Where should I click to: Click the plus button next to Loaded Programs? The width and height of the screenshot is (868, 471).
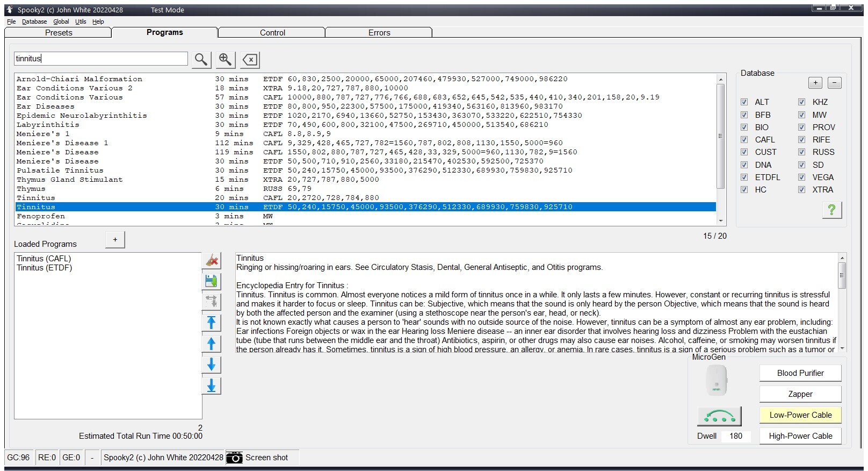(115, 240)
